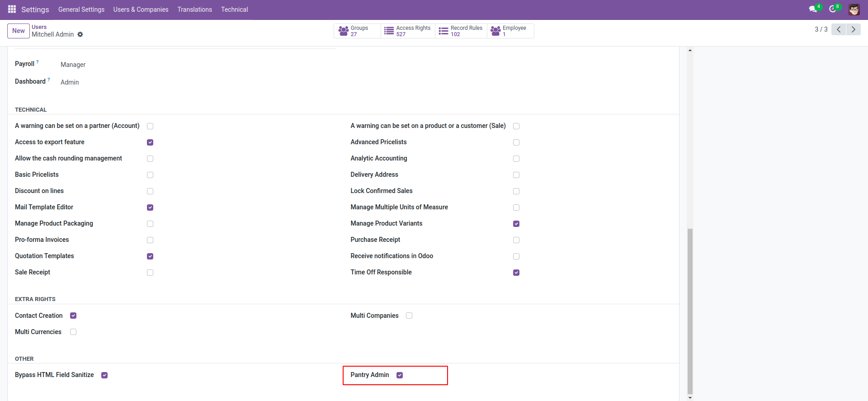This screenshot has height=401, width=868.
Task: Open the activities clock icon
Action: tap(832, 9)
